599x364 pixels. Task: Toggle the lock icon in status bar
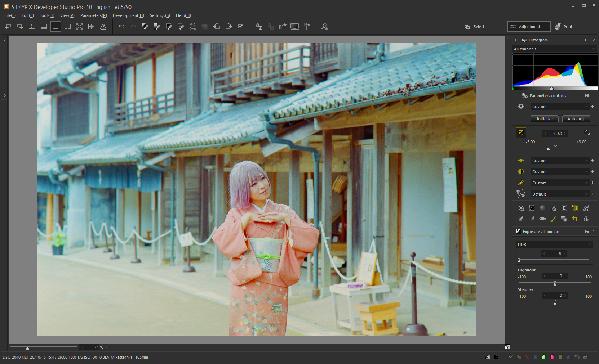585,357
